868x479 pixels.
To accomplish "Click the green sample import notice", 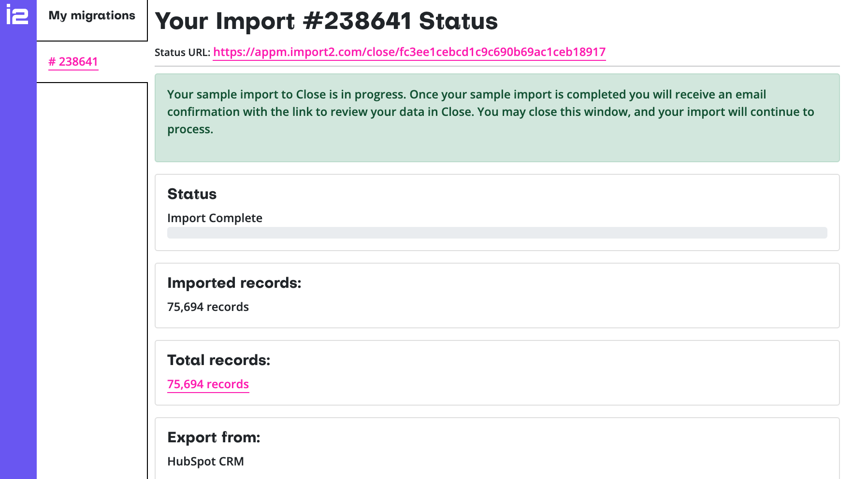I will point(497,117).
